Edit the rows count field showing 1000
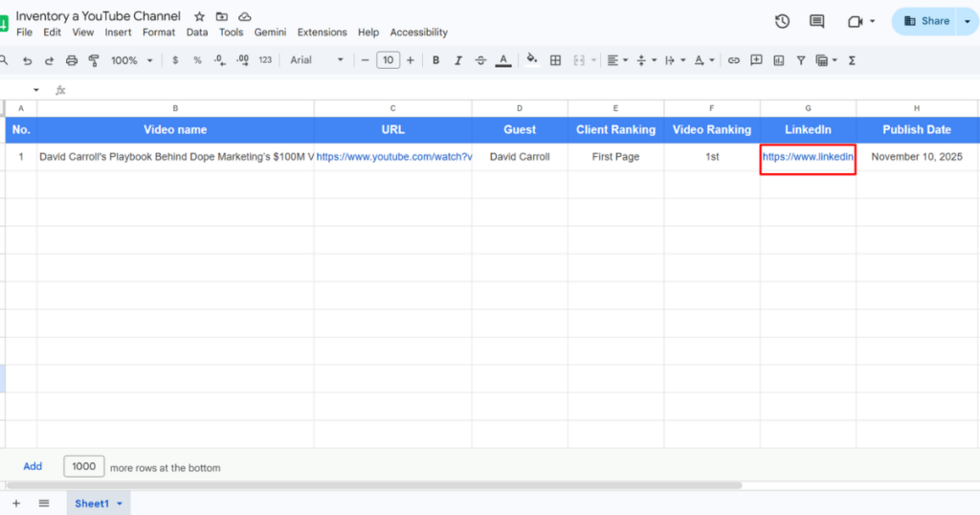Viewport: 980px width, 515px height. [84, 466]
